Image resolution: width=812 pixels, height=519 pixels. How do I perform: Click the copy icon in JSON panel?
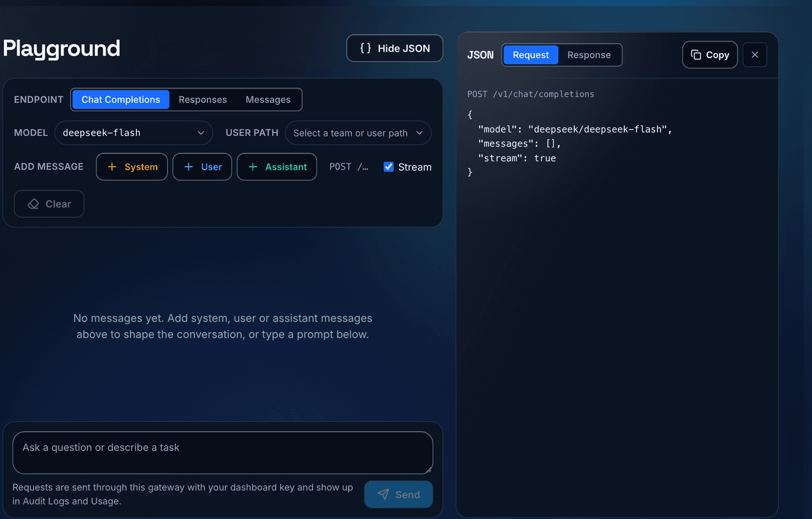(696, 55)
